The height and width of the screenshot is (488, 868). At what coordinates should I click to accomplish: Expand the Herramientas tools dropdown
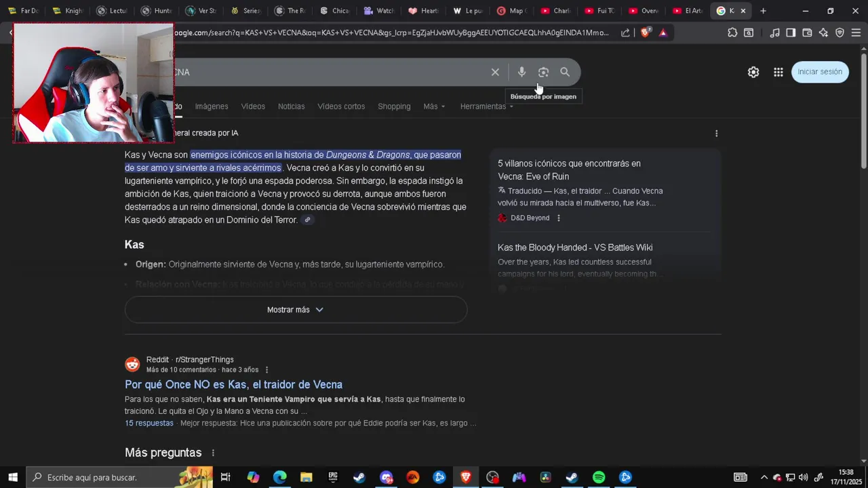coord(486,106)
